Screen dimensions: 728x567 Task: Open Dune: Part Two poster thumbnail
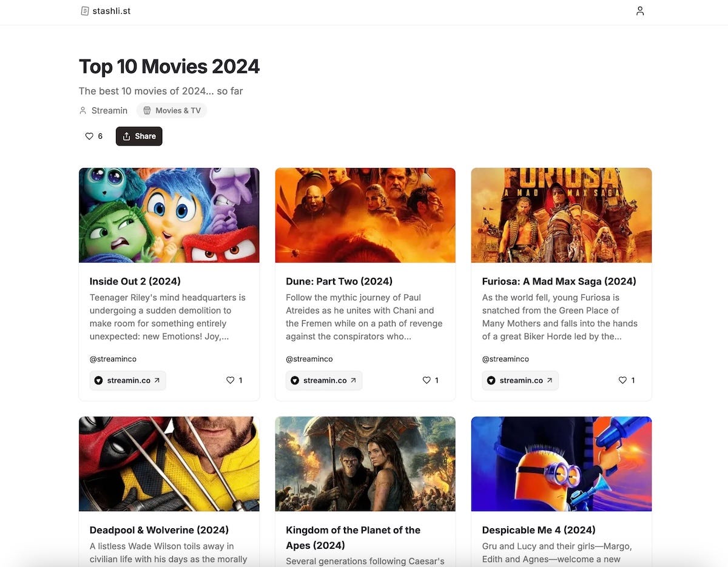365,215
